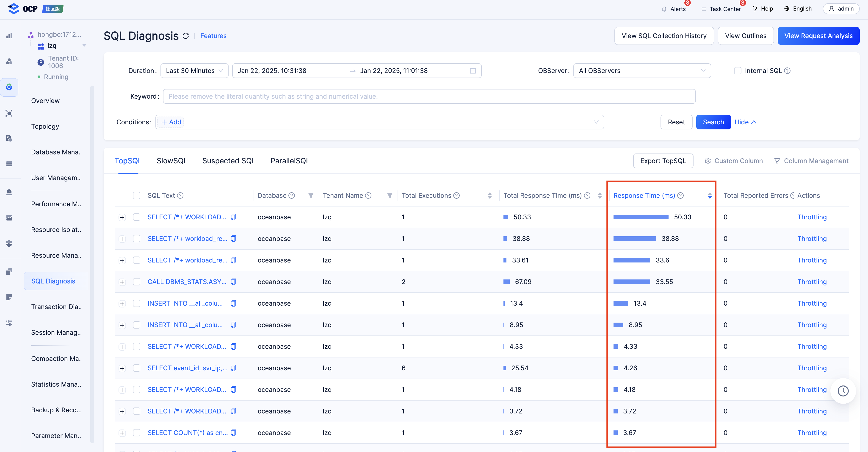Switch to the ParallelSQL tab
This screenshot has height=452, width=868.
290,161
